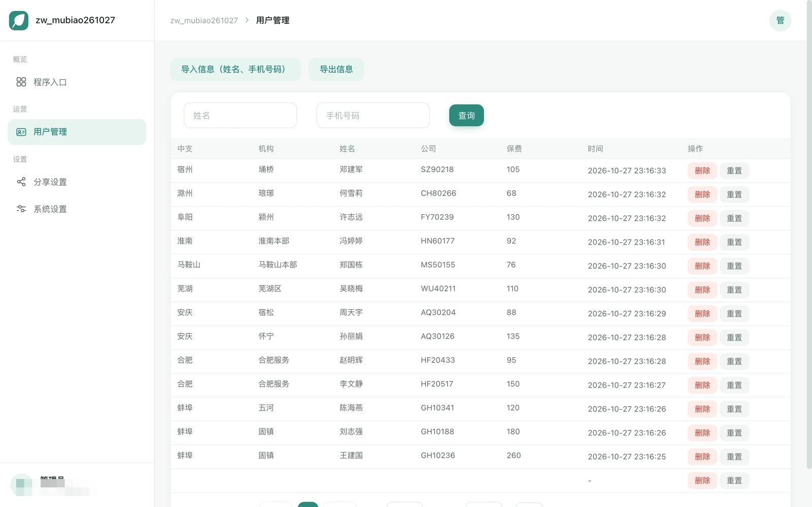The height and width of the screenshot is (507, 812).
Task: Click the 系统设置 sliders icon
Action: tap(21, 209)
